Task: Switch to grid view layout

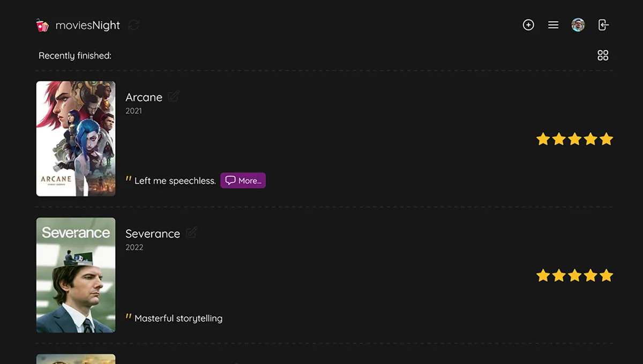Action: (x=603, y=56)
